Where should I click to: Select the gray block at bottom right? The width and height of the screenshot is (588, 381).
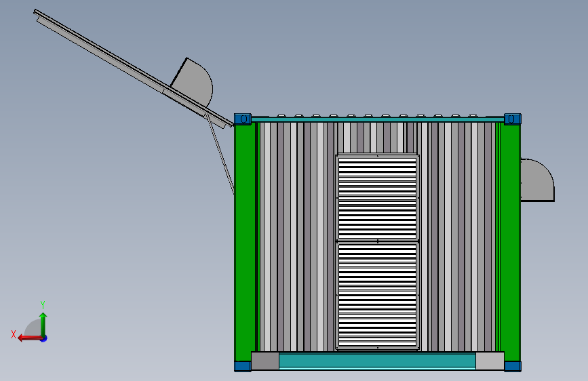tap(490, 361)
